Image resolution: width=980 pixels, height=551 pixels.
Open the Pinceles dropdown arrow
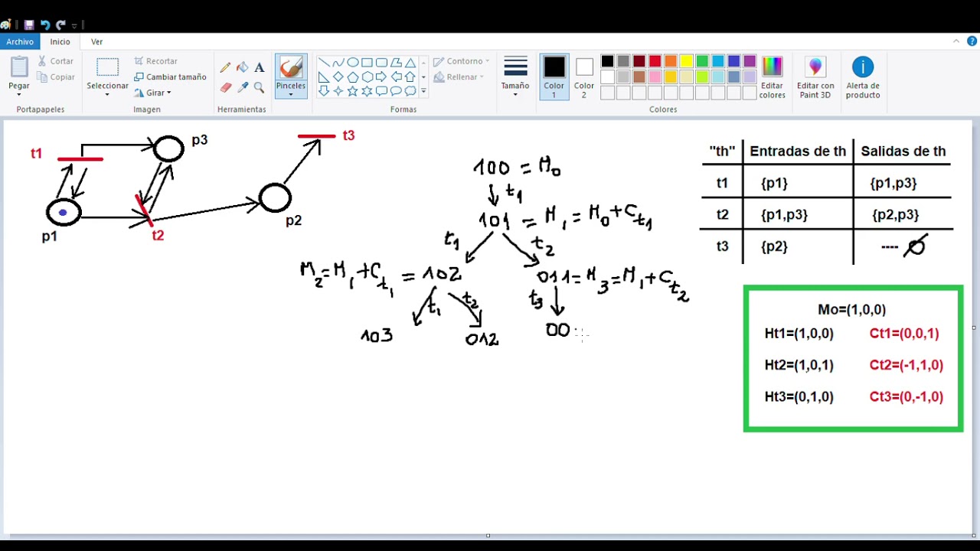[x=291, y=95]
